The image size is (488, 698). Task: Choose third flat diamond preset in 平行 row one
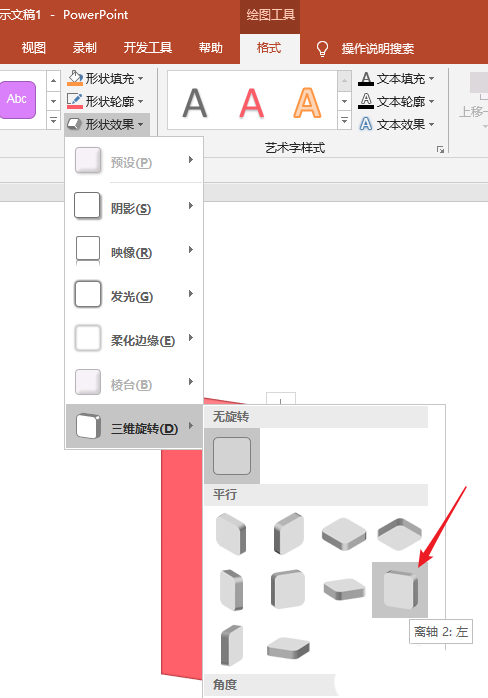(x=344, y=533)
